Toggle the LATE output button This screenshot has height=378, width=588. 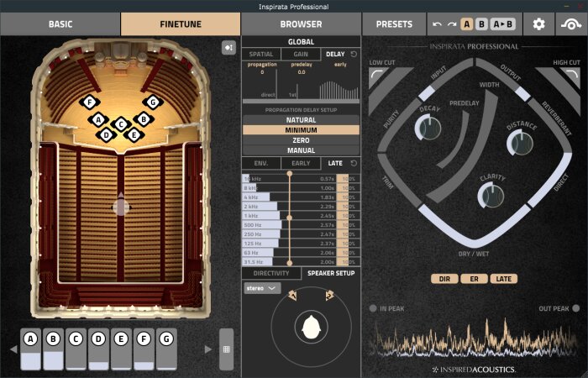point(504,279)
